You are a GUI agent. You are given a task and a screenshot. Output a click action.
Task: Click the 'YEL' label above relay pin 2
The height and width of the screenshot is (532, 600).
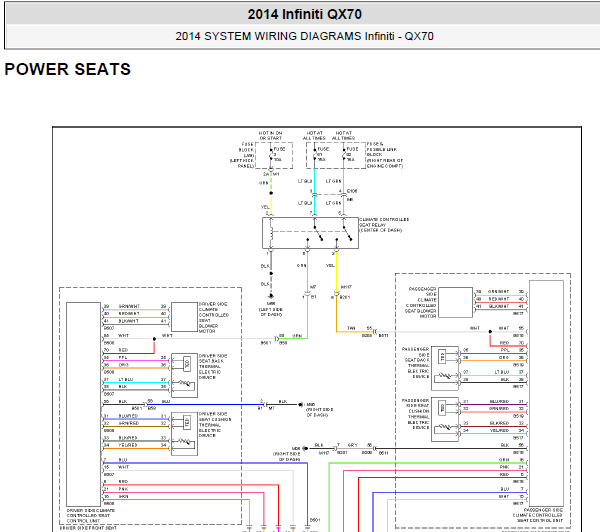(x=265, y=207)
